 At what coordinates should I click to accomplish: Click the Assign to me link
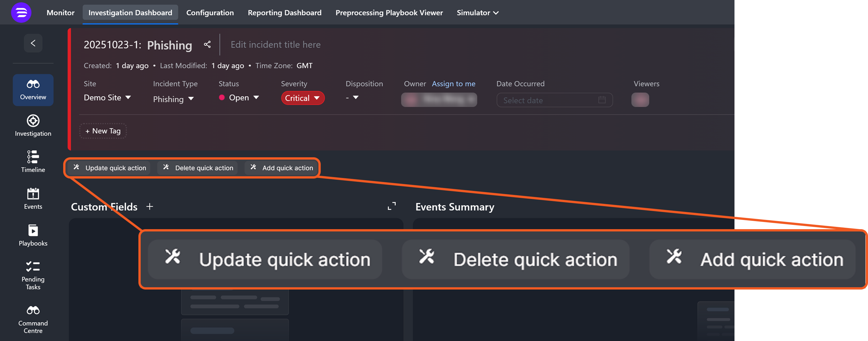[453, 84]
